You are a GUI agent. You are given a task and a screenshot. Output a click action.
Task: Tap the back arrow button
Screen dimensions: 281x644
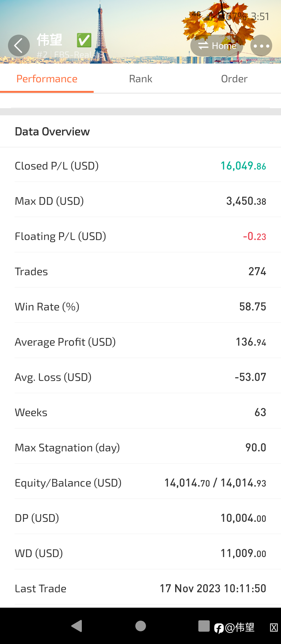click(x=19, y=46)
